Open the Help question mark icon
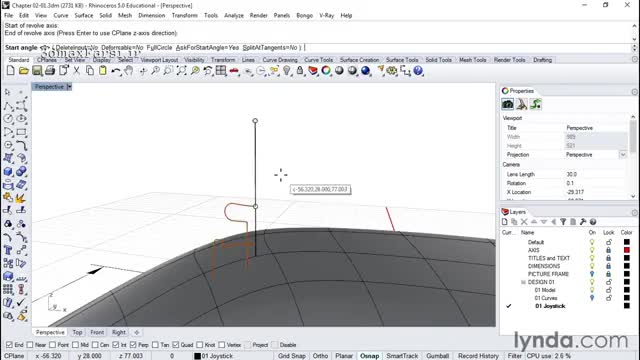The image size is (640, 360). pyautogui.click(x=418, y=71)
